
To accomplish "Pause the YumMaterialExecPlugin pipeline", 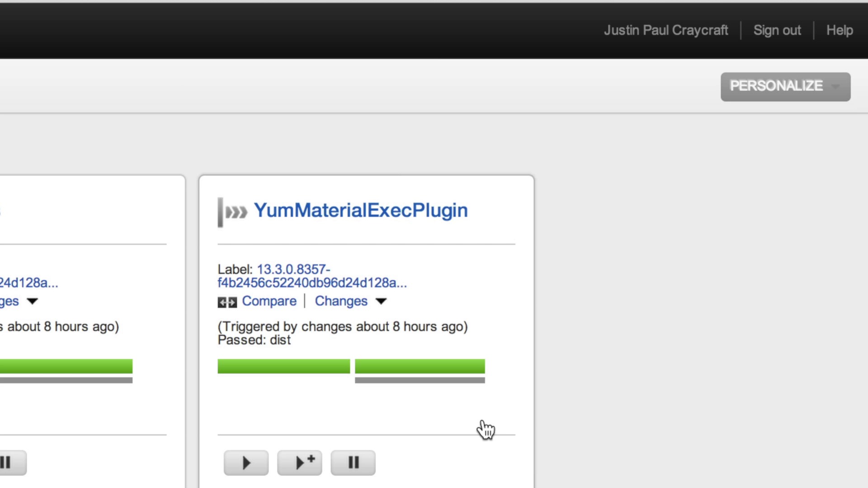I will [x=353, y=463].
